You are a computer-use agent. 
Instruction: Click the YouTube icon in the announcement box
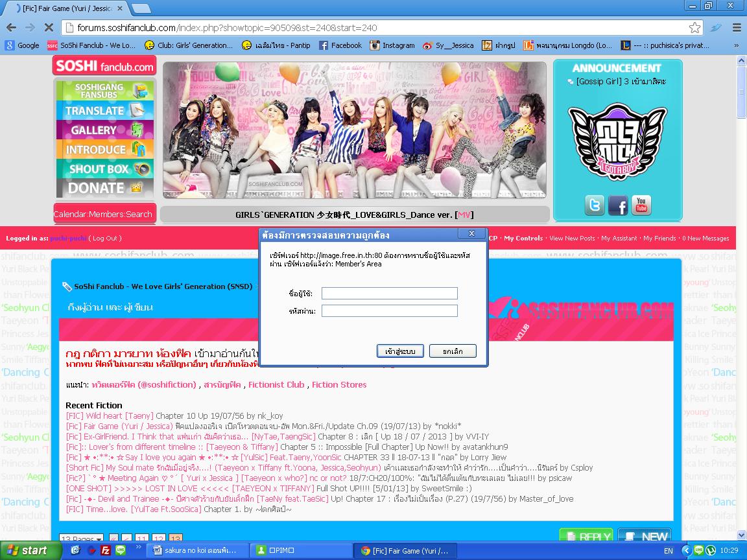(x=641, y=205)
